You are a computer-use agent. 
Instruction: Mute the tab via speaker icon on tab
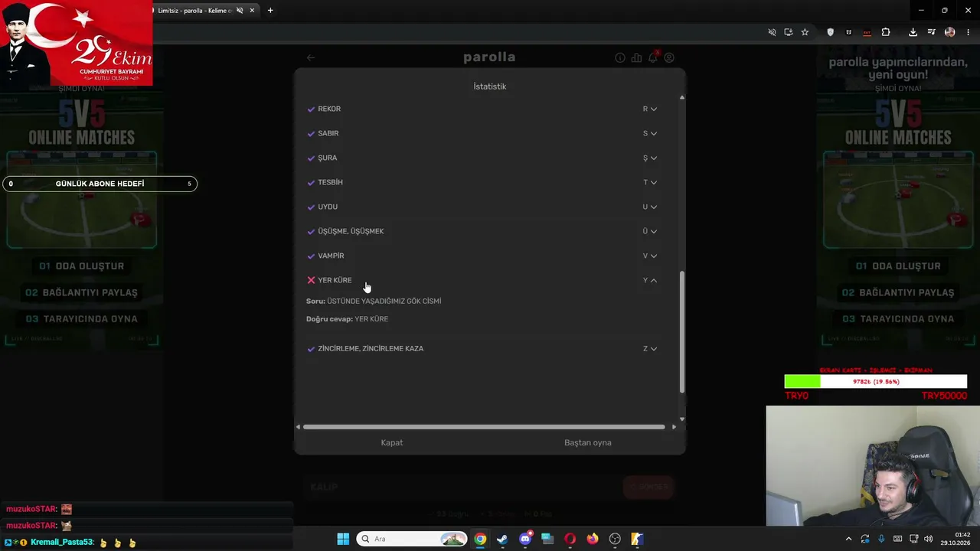click(x=240, y=11)
